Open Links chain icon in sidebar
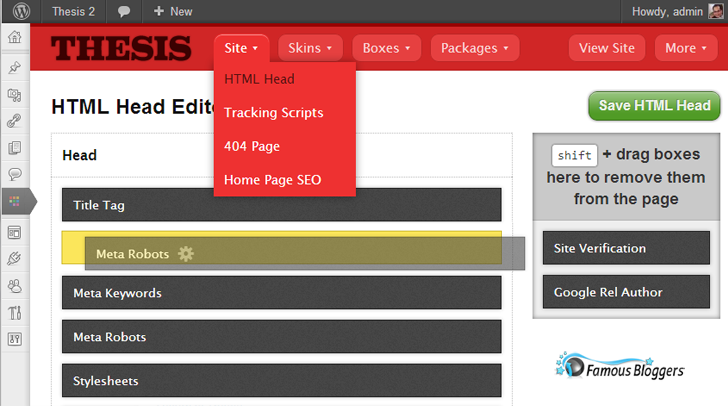 [x=15, y=121]
